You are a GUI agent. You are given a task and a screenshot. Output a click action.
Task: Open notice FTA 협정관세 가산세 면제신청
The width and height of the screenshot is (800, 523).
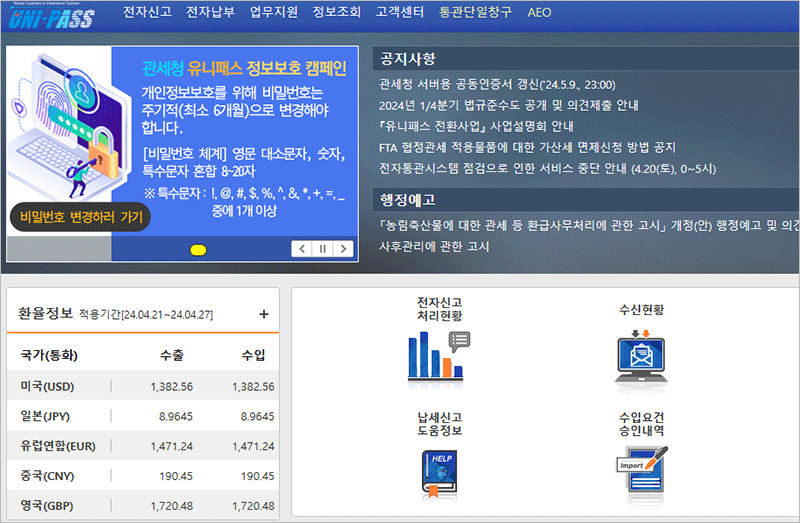[527, 147]
